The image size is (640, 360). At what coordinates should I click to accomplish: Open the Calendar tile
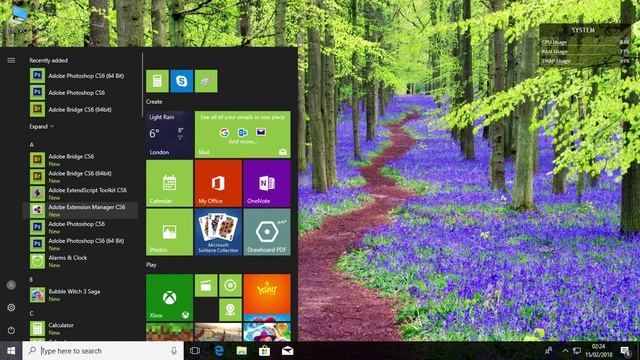point(169,183)
